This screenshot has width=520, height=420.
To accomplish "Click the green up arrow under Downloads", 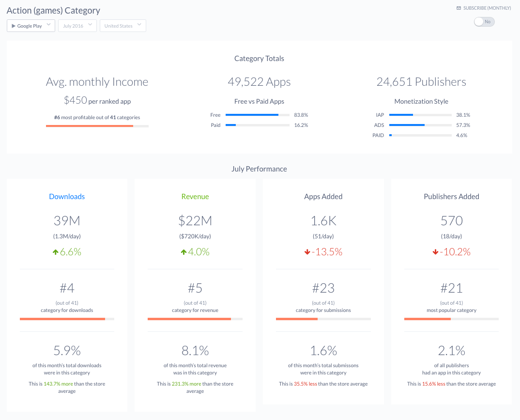I will point(55,251).
